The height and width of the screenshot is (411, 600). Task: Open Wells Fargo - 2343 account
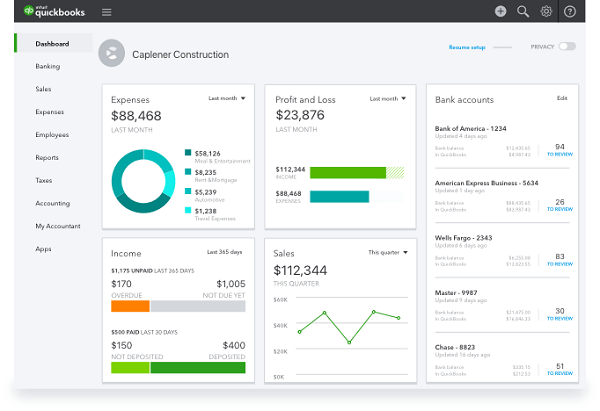click(x=463, y=238)
